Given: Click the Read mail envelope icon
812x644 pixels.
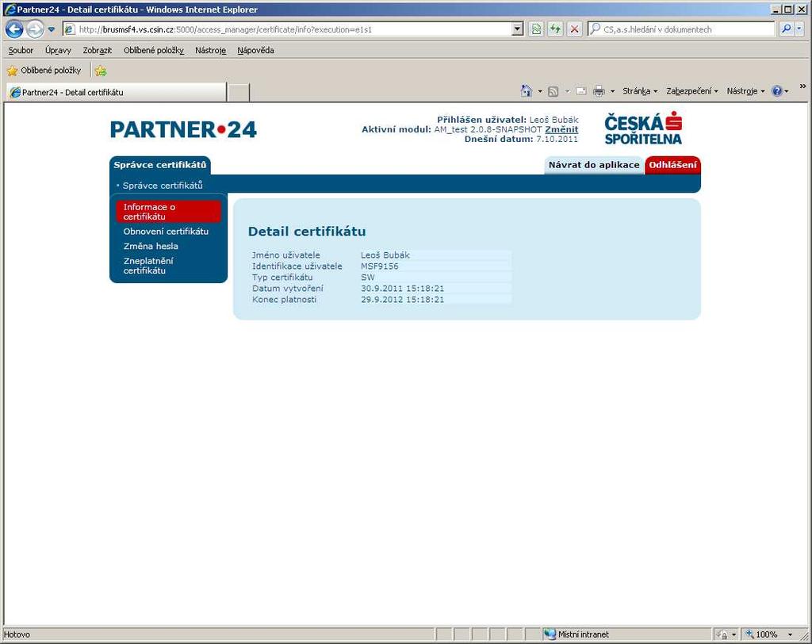Looking at the screenshot, I should [581, 91].
